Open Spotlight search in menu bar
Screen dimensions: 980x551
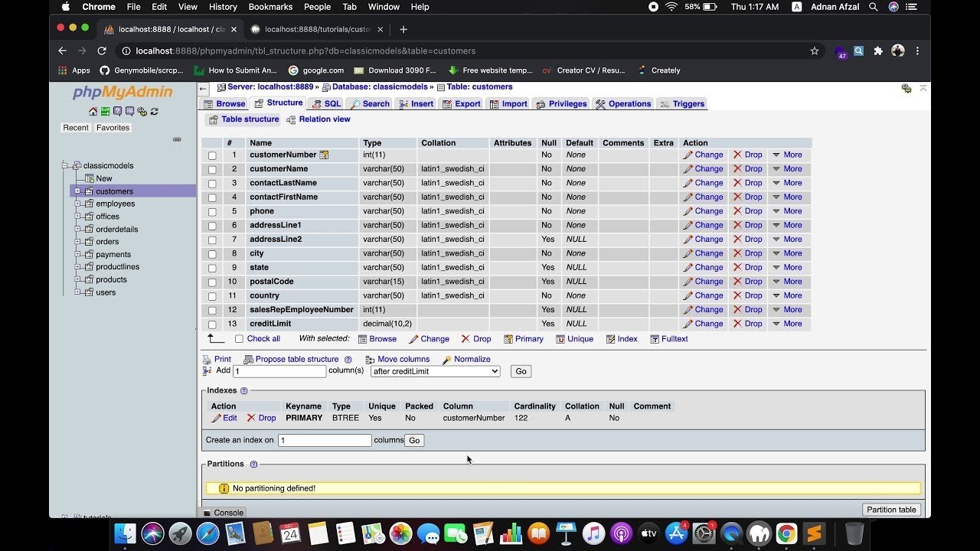coord(874,7)
